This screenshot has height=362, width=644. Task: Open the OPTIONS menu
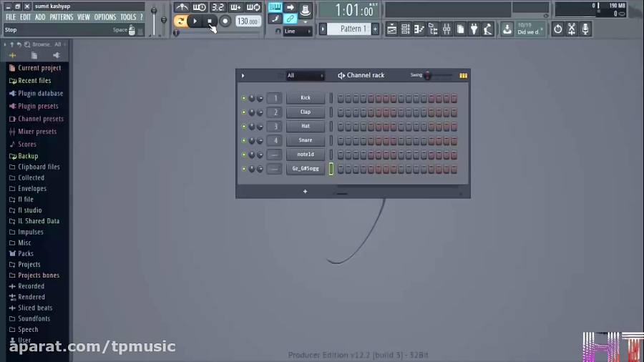click(x=105, y=17)
